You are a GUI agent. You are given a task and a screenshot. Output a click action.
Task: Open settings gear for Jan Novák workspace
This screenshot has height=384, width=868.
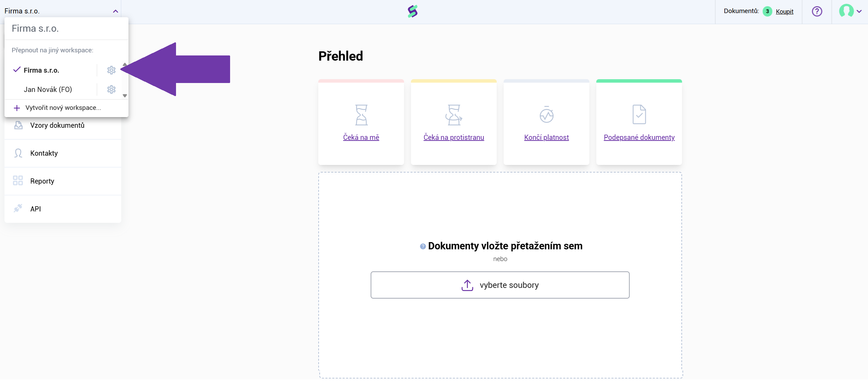pos(111,90)
